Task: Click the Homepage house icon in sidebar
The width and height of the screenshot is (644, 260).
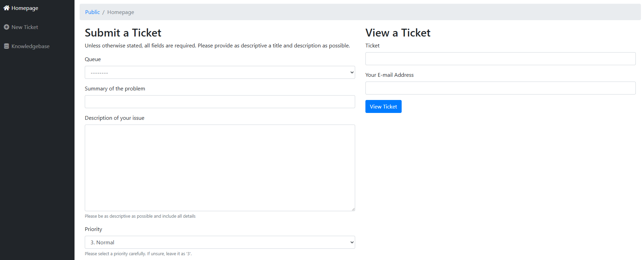Action: click(x=6, y=8)
